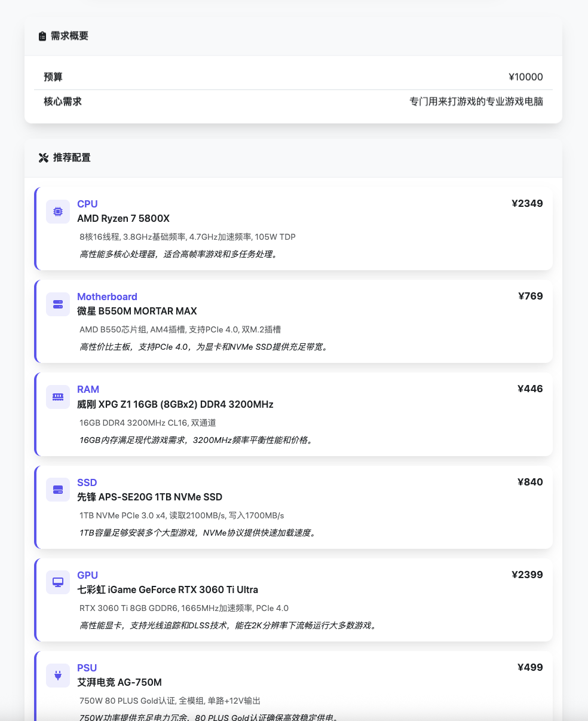
Task: Click the 1TB NVMe PCIe 3.0 x4 specs line
Action: click(x=182, y=515)
